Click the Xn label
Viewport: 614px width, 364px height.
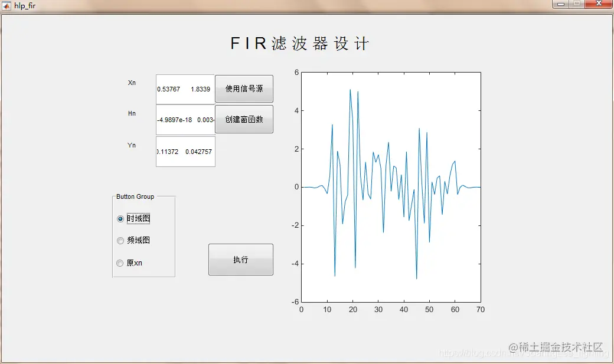[x=132, y=83]
